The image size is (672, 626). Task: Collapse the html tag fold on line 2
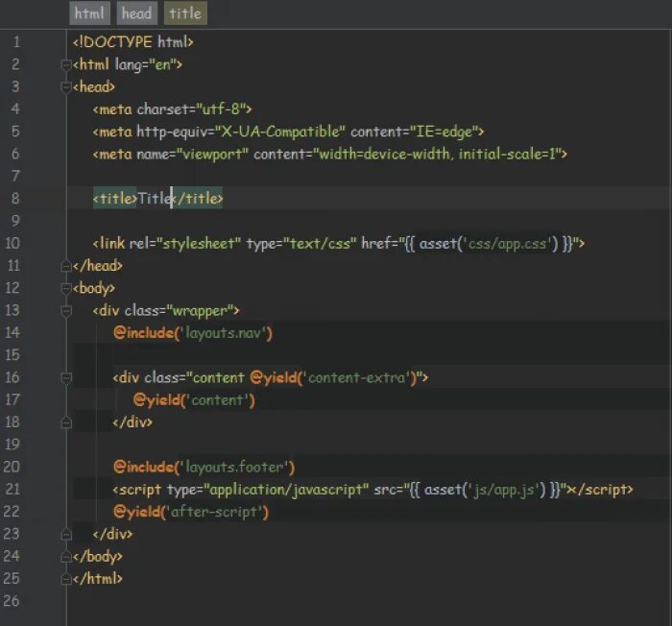click(66, 64)
